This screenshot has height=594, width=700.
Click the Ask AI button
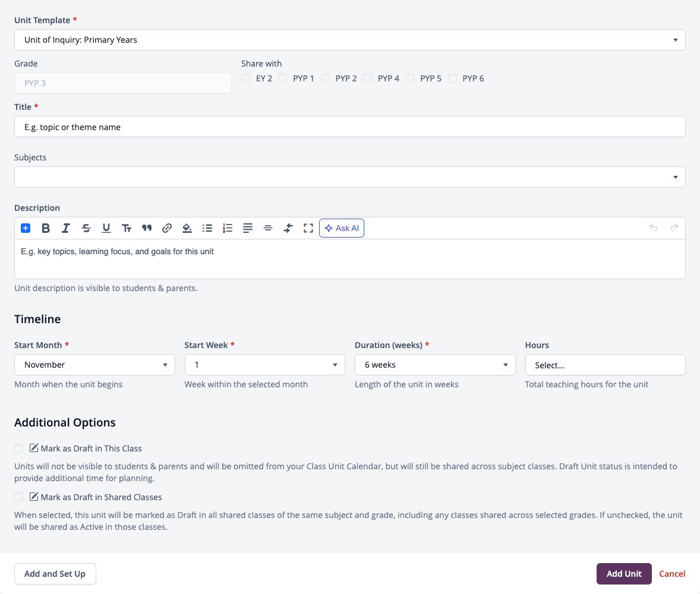[342, 228]
